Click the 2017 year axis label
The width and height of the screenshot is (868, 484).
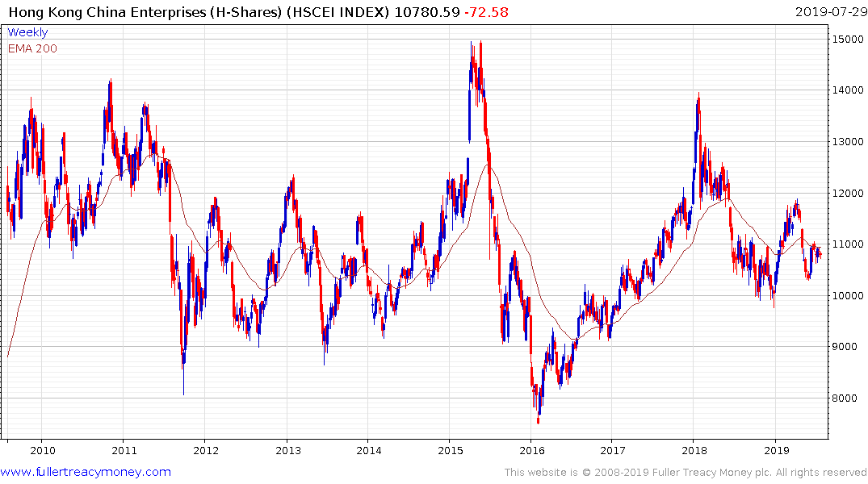coord(613,450)
